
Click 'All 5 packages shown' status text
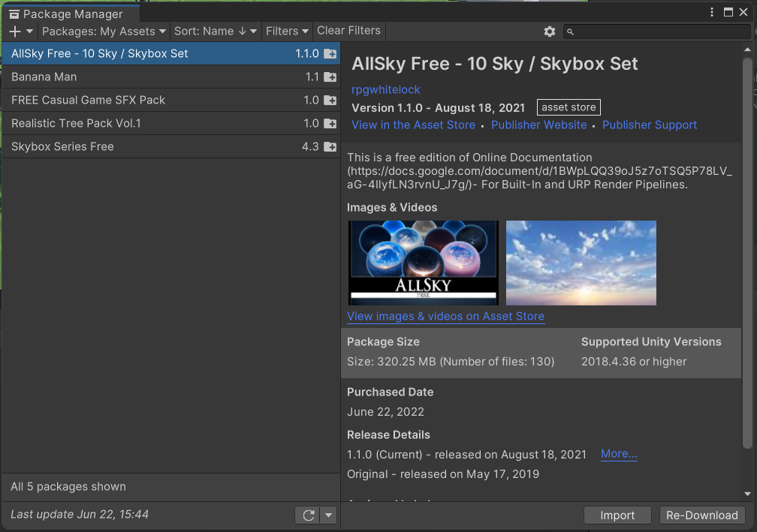click(x=68, y=487)
